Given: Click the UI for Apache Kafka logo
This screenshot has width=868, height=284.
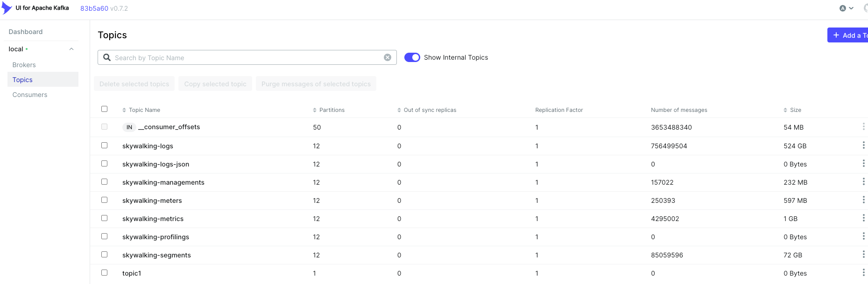Looking at the screenshot, I should pyautogui.click(x=7, y=8).
